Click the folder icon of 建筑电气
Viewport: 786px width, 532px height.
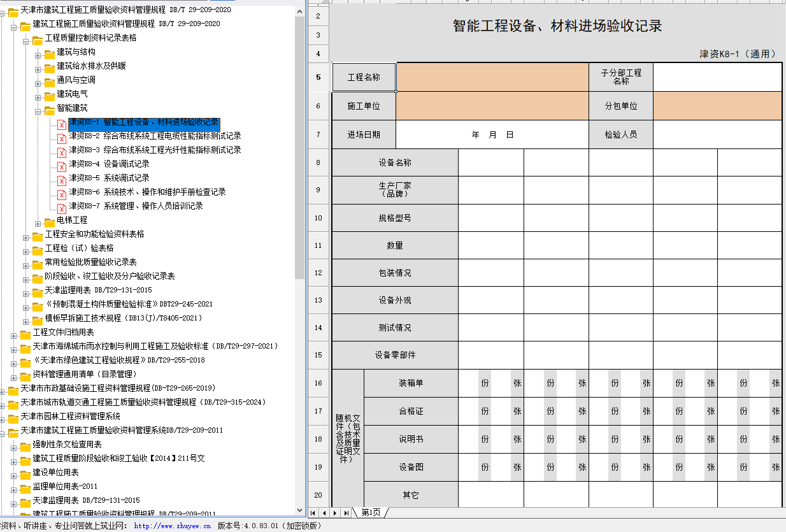pos(49,96)
